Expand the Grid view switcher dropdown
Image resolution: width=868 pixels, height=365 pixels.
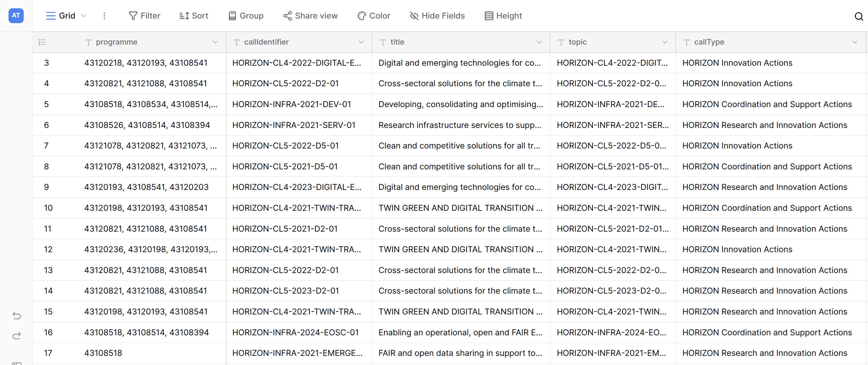[x=84, y=16]
